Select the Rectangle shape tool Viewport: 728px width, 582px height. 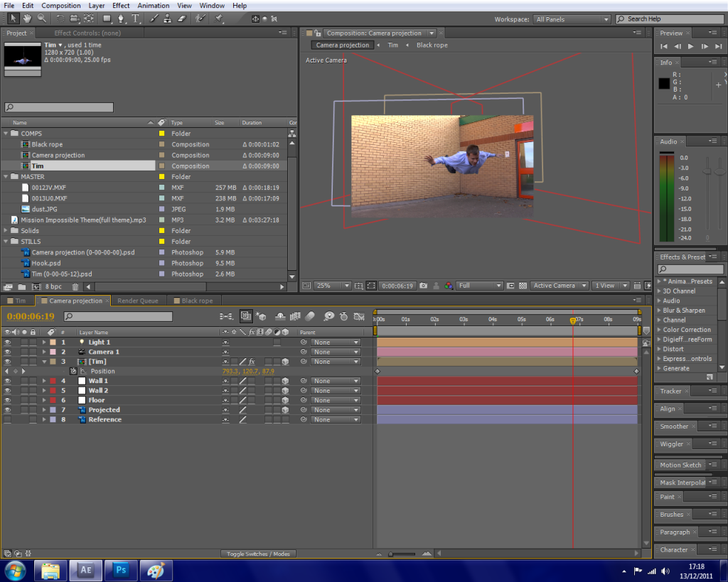coord(107,18)
